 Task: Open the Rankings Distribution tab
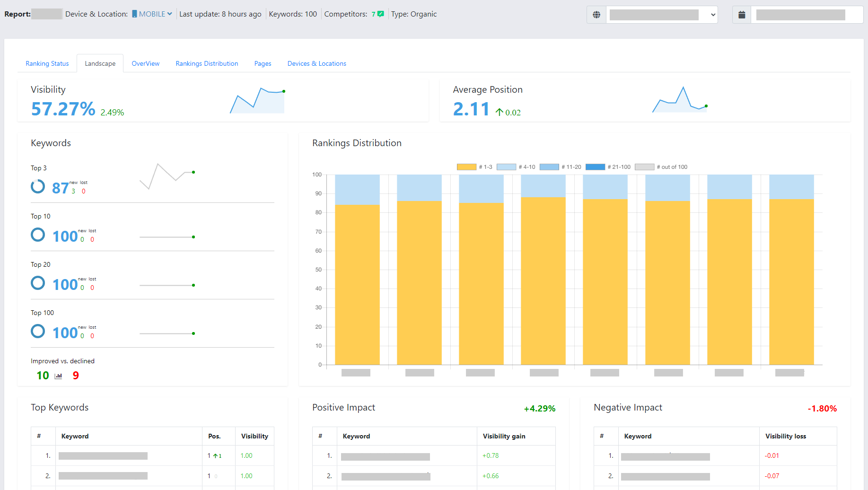pos(207,63)
